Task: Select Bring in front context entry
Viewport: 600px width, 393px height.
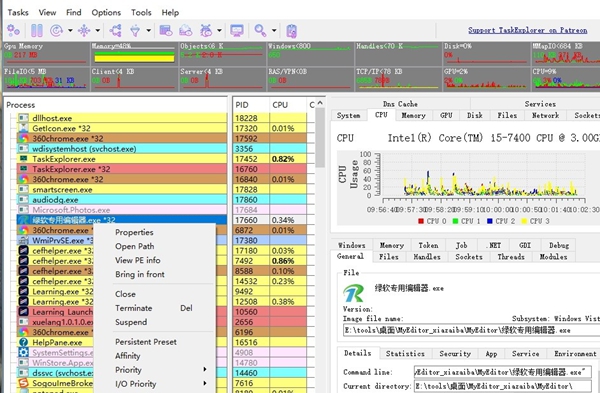Action: coord(140,274)
